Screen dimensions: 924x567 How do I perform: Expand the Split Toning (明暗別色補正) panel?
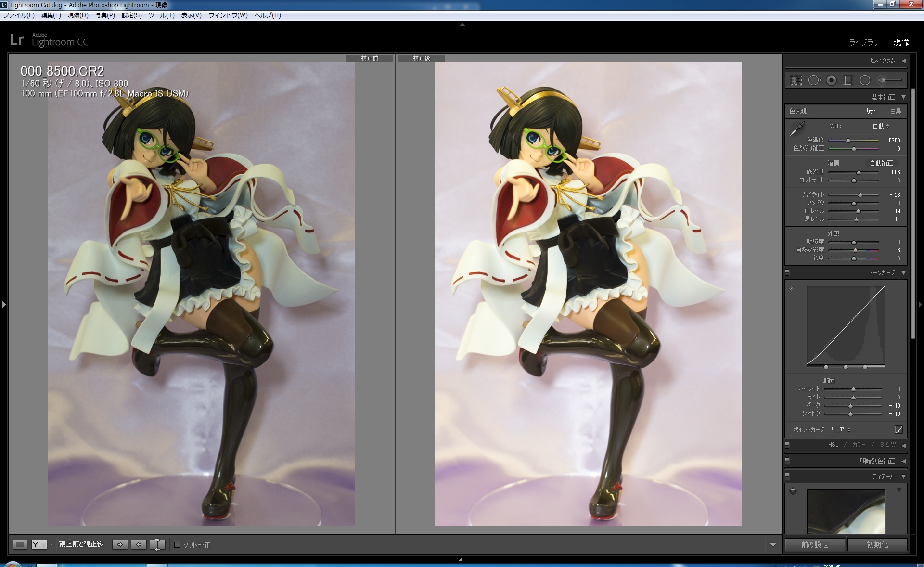click(904, 461)
